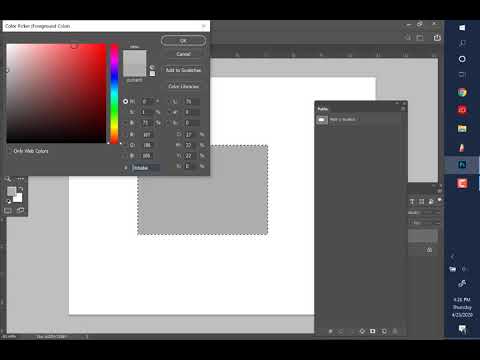Swap foreground and background colors arrow
The image size is (480, 360).
(x=21, y=189)
